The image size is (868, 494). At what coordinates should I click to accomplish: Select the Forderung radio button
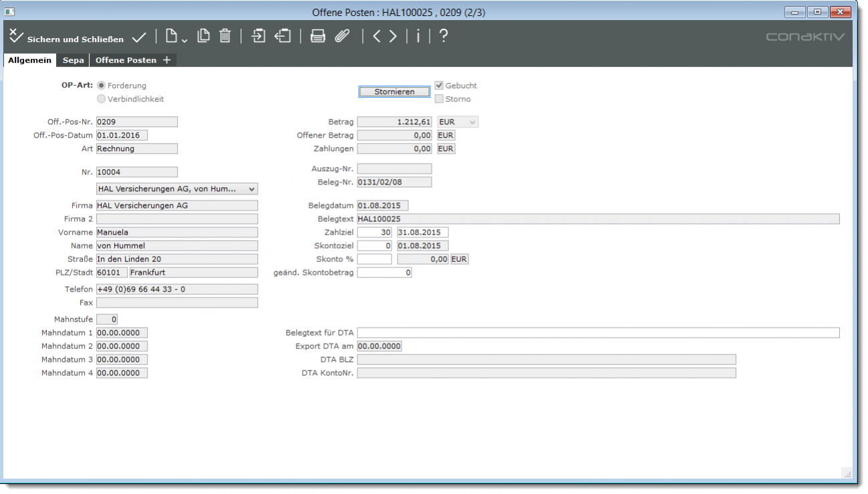tap(102, 86)
